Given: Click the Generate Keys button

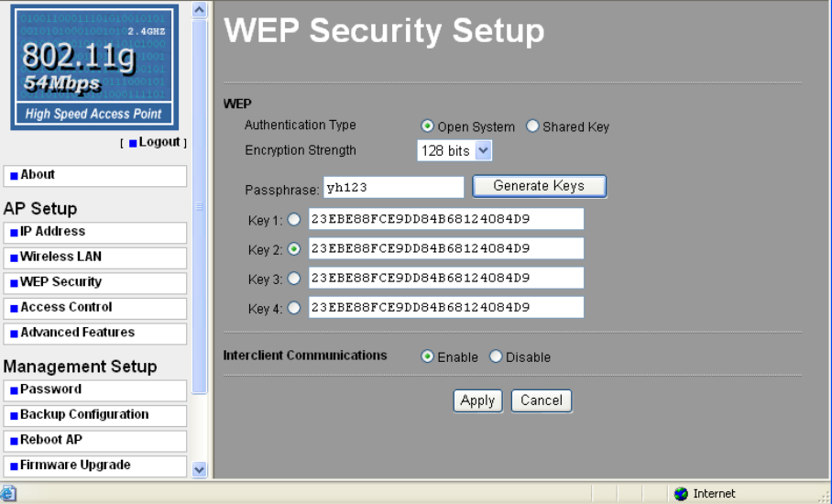Looking at the screenshot, I should (539, 186).
